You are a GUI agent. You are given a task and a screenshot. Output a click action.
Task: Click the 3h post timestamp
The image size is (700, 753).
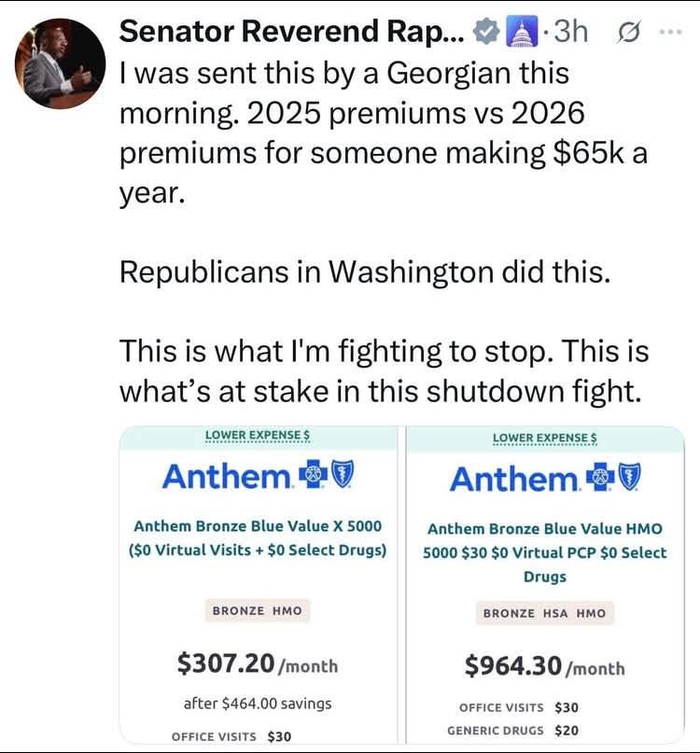(570, 33)
